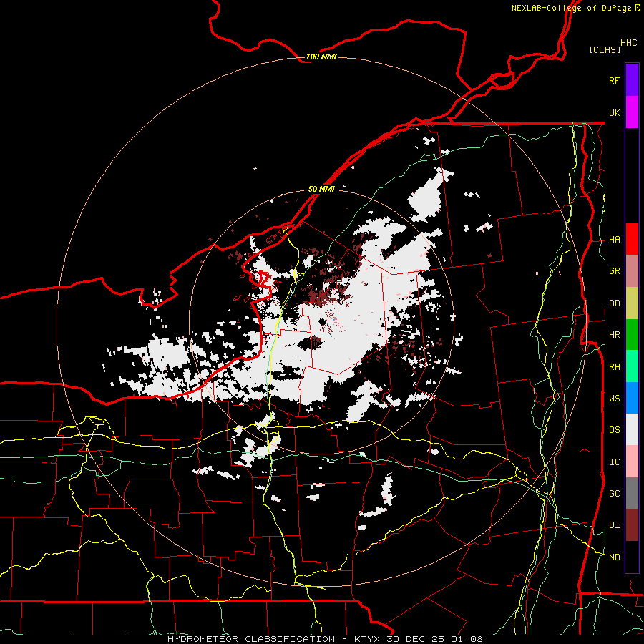This screenshot has height=644, width=644.
Task: Choose the white DS legend swatch
Action: (x=632, y=429)
